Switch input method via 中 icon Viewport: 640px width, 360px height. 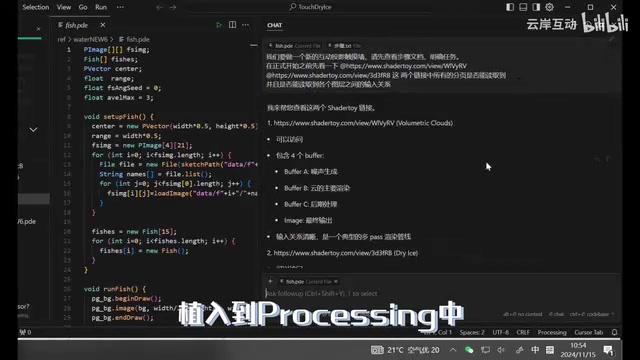(535, 350)
